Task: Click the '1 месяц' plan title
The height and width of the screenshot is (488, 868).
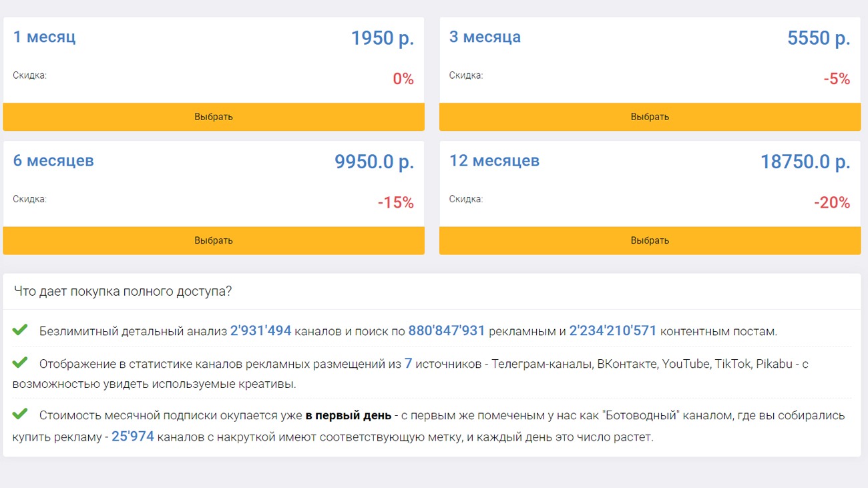Action: pos(45,37)
